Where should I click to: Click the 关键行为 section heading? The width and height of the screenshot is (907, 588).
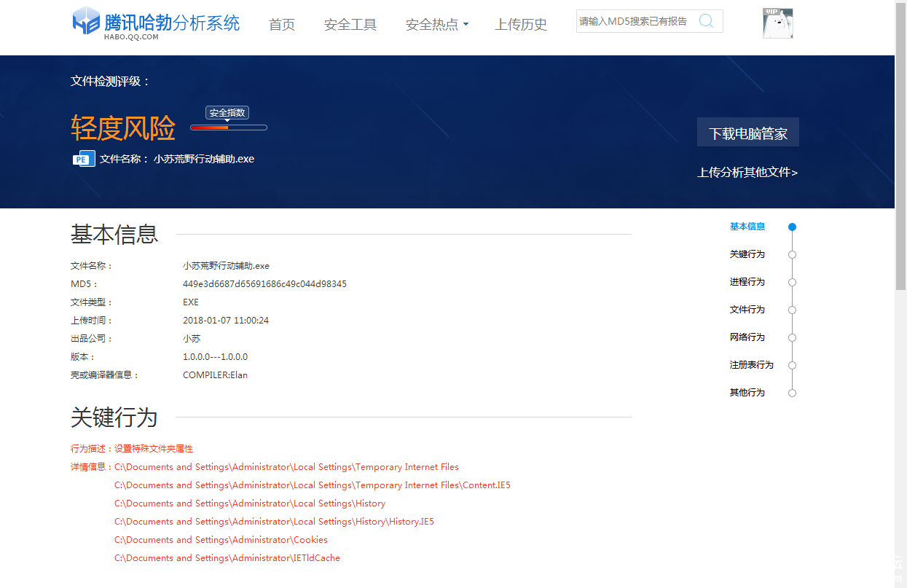pyautogui.click(x=114, y=418)
